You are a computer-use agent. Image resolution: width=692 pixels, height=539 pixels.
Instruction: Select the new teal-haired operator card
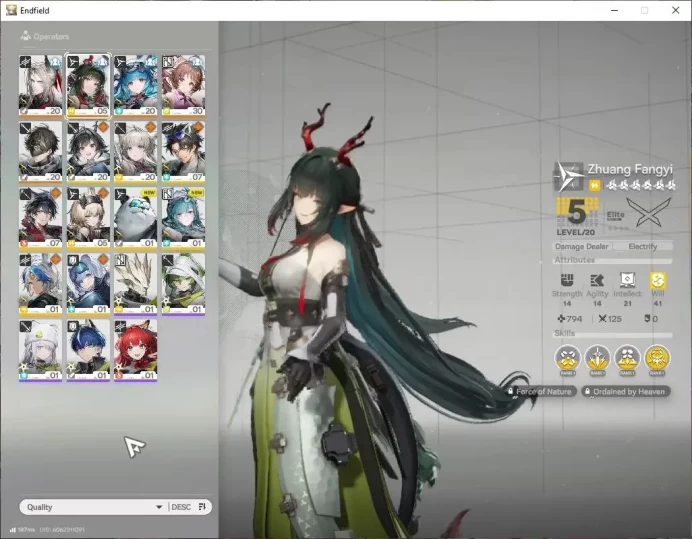183,218
